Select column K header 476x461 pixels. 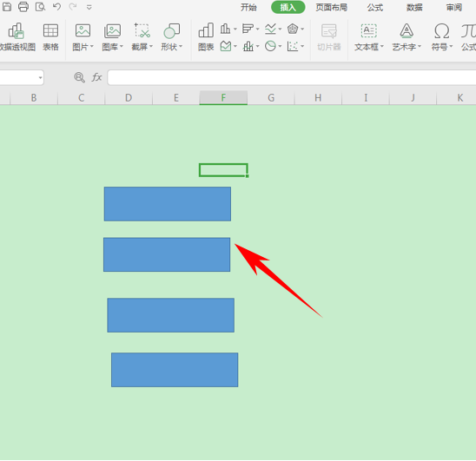point(456,98)
